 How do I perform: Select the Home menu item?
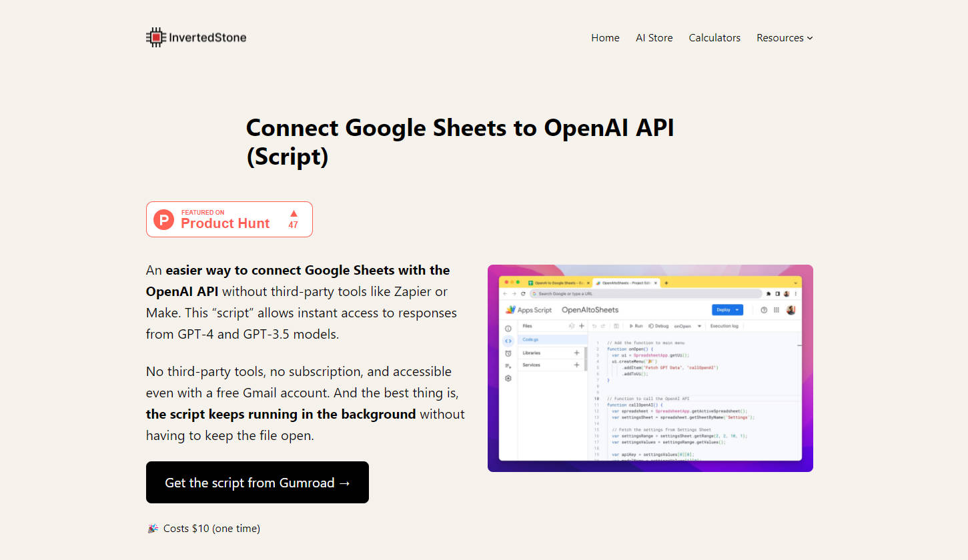coord(604,38)
